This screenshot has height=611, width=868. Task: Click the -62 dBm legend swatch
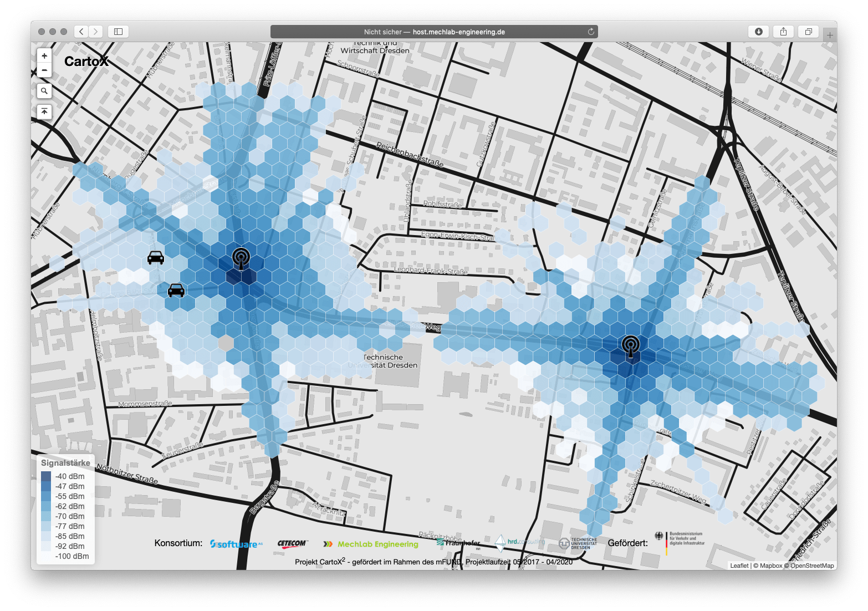tap(46, 506)
